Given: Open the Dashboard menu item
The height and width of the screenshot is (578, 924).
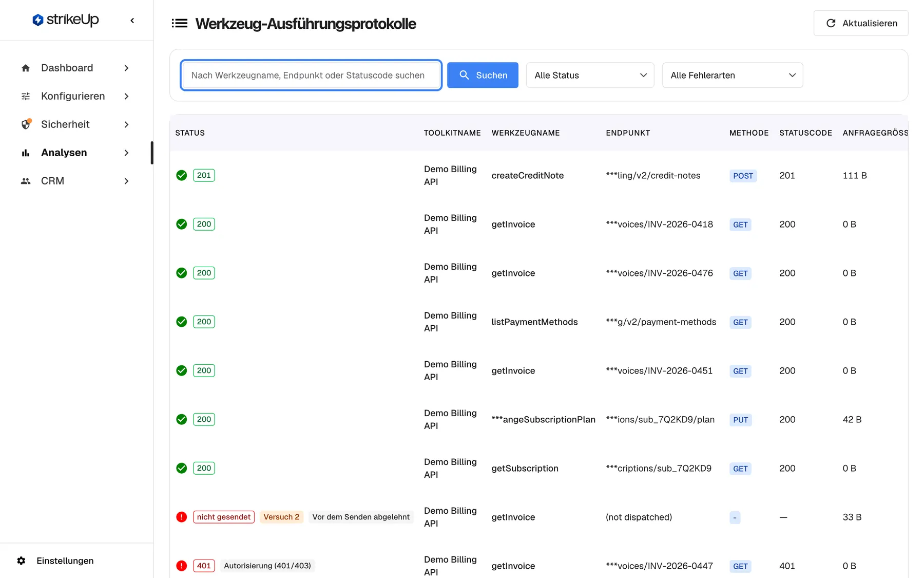Looking at the screenshot, I should (x=76, y=68).
